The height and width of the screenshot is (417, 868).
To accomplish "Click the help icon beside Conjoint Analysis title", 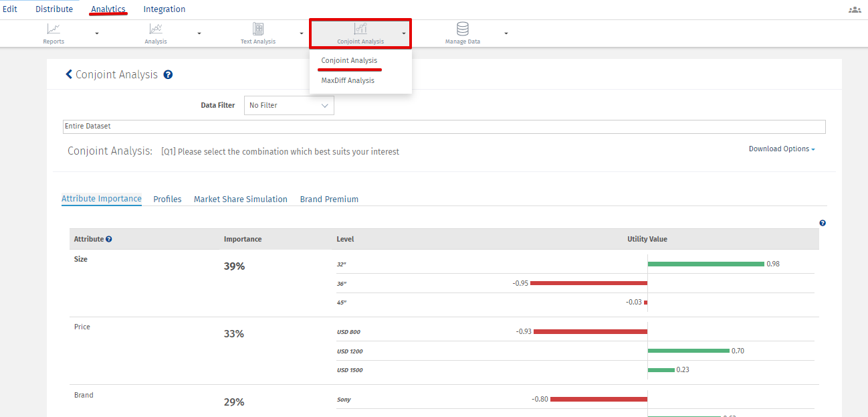I will click(168, 75).
